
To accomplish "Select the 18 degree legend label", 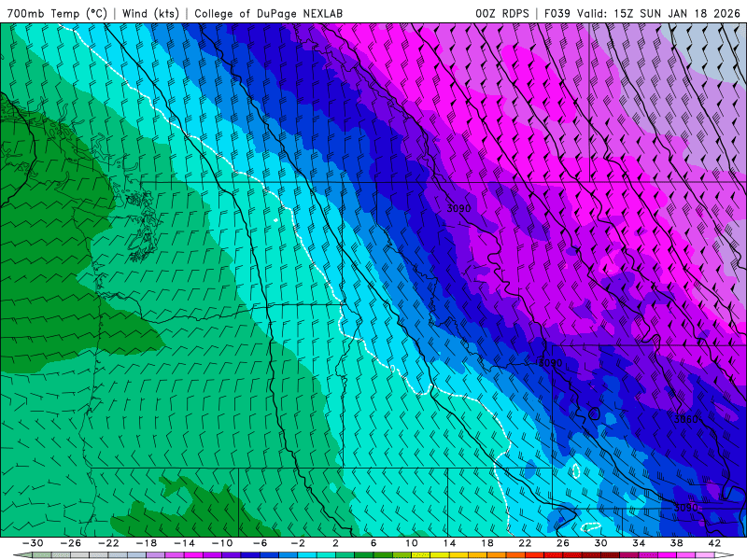I will tap(486, 543).
